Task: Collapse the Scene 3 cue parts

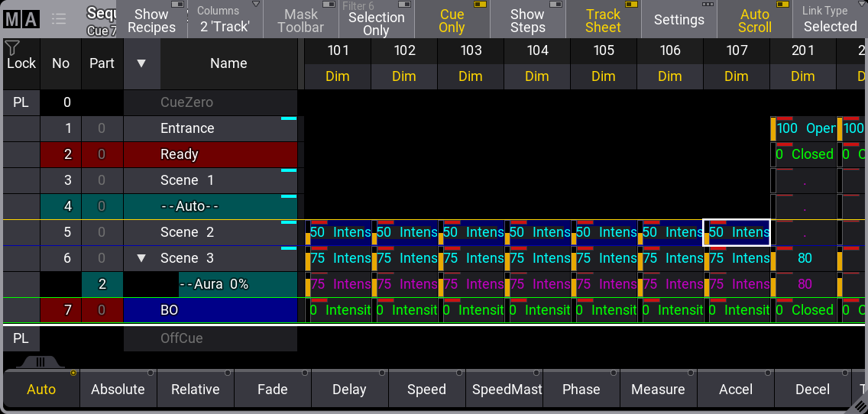Action: (141, 258)
